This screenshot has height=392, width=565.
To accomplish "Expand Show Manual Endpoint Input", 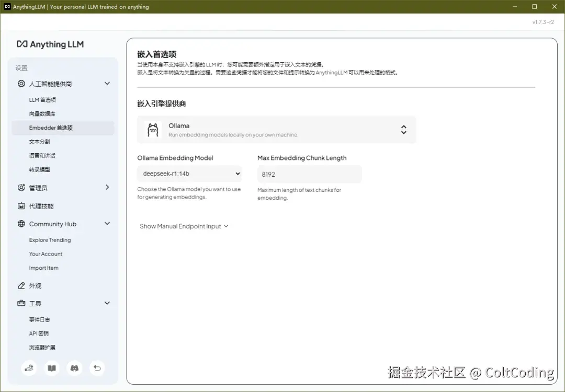I will click(184, 226).
